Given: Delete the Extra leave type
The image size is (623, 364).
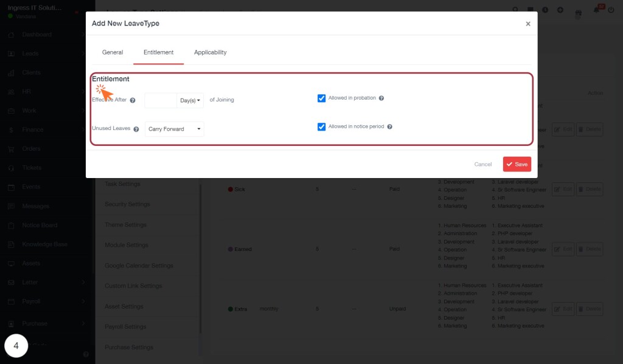Looking at the screenshot, I should (590, 309).
